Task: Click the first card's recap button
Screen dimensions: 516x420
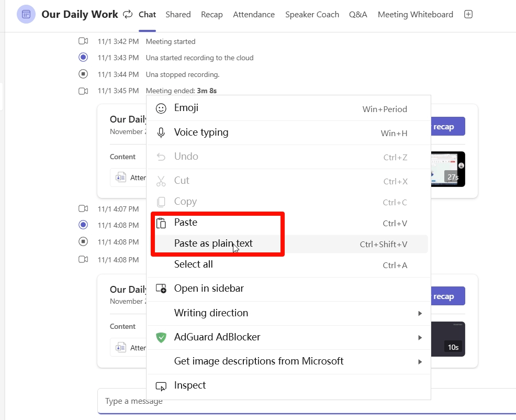Action: [448, 127]
